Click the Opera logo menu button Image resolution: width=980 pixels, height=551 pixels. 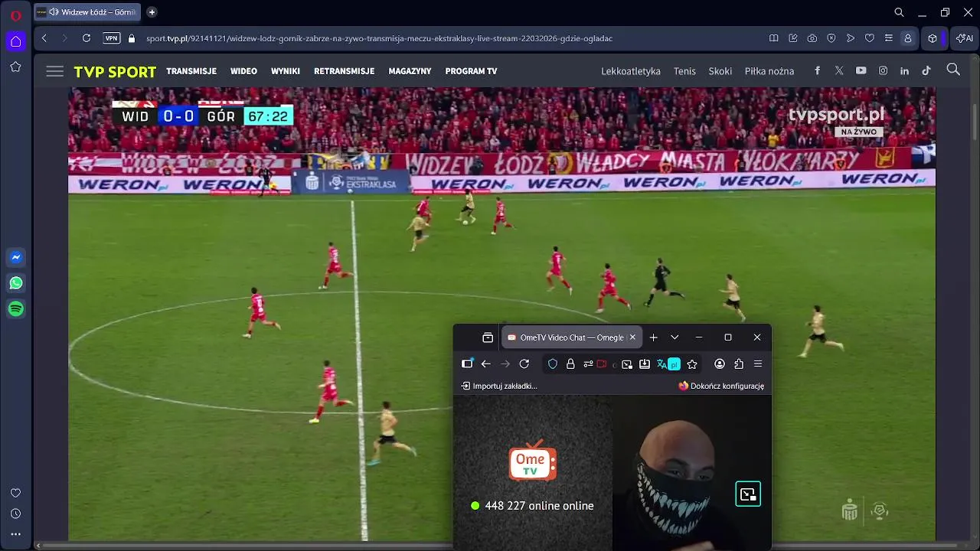[x=15, y=15]
